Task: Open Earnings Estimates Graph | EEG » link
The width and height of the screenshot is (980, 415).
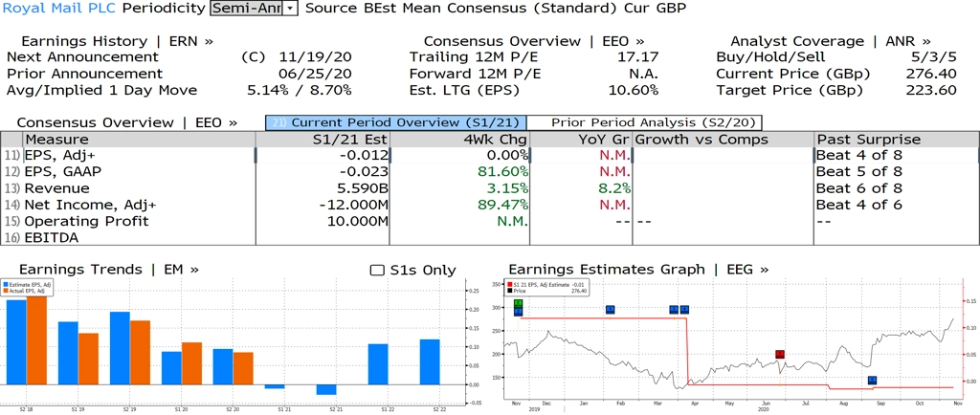Action: (x=638, y=270)
